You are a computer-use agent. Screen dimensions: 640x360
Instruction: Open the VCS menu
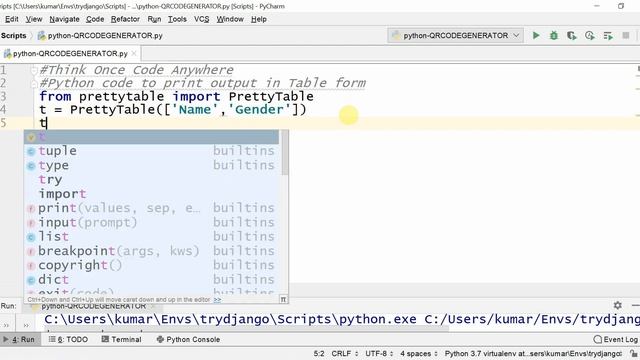click(x=202, y=19)
